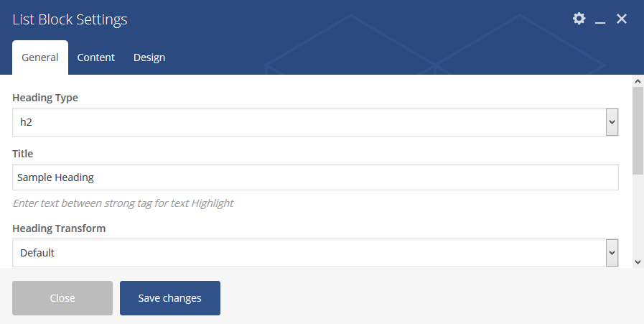Minimize the List Block Settings panel
The image size is (644, 324).
[x=600, y=20]
